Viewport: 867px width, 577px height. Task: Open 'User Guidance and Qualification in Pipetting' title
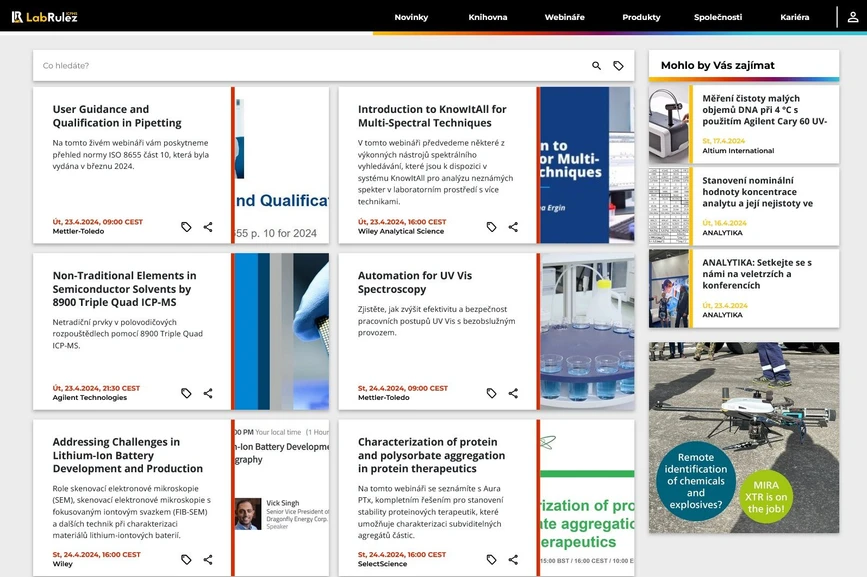point(117,116)
